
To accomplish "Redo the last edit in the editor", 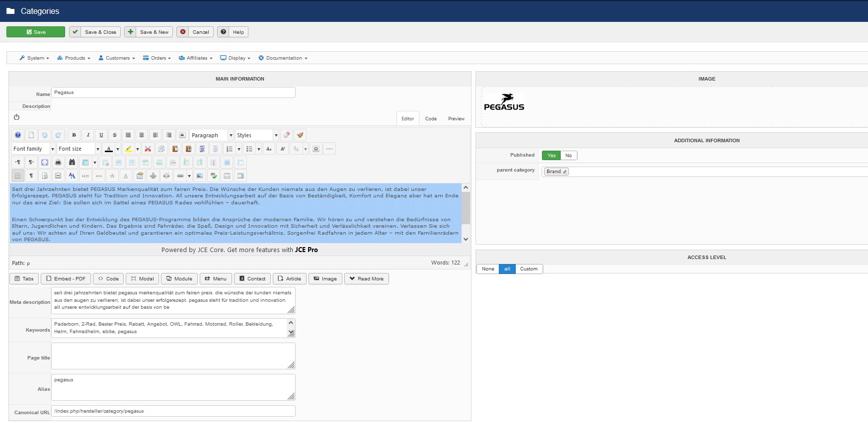I will click(58, 135).
